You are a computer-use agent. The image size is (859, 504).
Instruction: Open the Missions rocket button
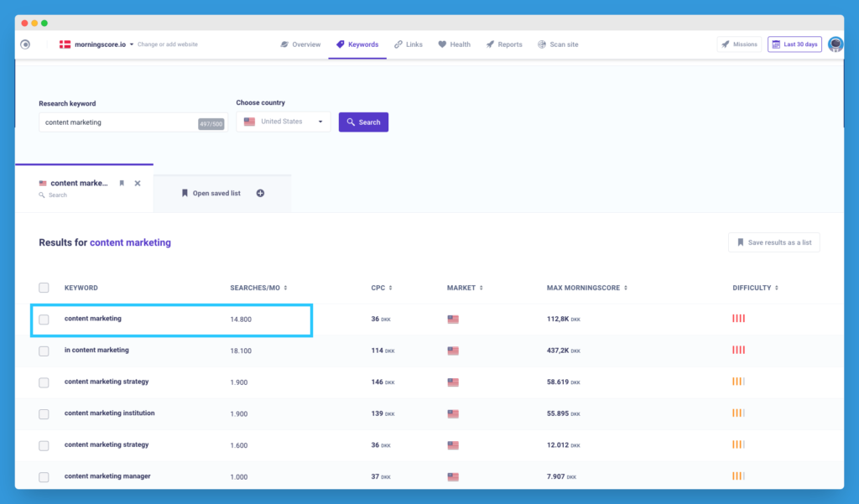tap(739, 44)
